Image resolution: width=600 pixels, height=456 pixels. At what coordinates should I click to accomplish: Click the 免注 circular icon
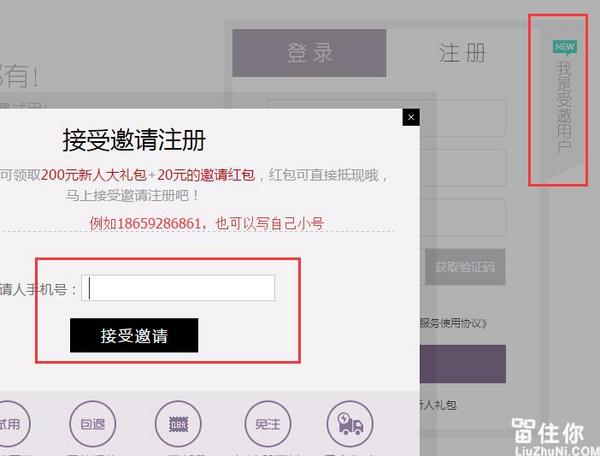pyautogui.click(x=268, y=424)
